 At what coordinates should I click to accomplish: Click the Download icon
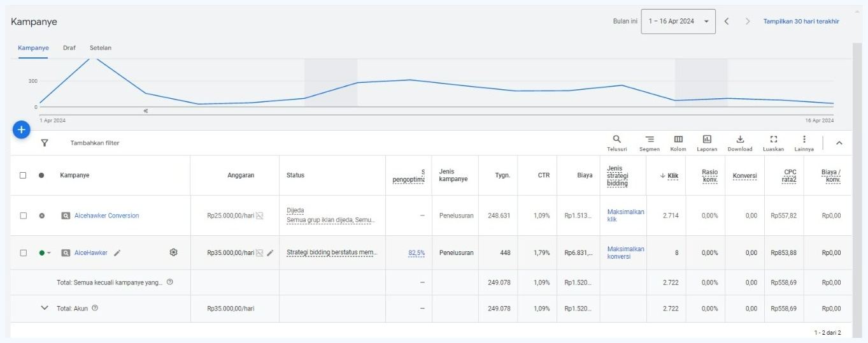pyautogui.click(x=740, y=143)
